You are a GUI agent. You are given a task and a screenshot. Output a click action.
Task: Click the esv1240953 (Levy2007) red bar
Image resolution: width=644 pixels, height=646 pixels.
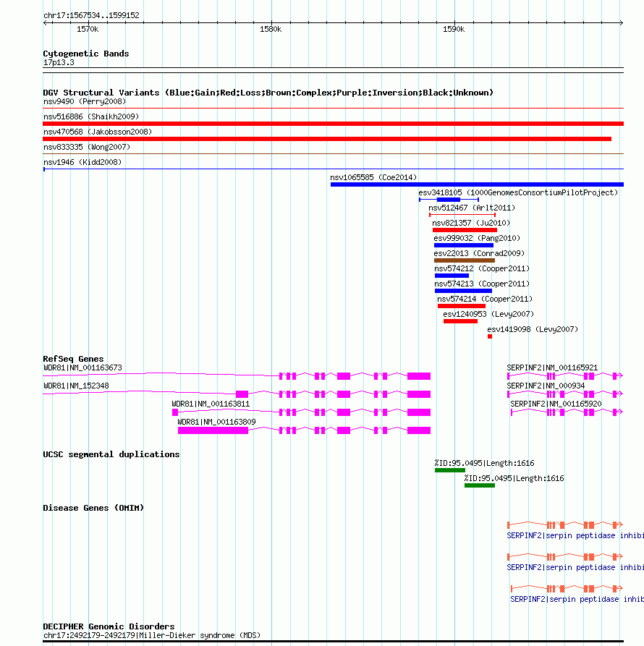pyautogui.click(x=460, y=321)
